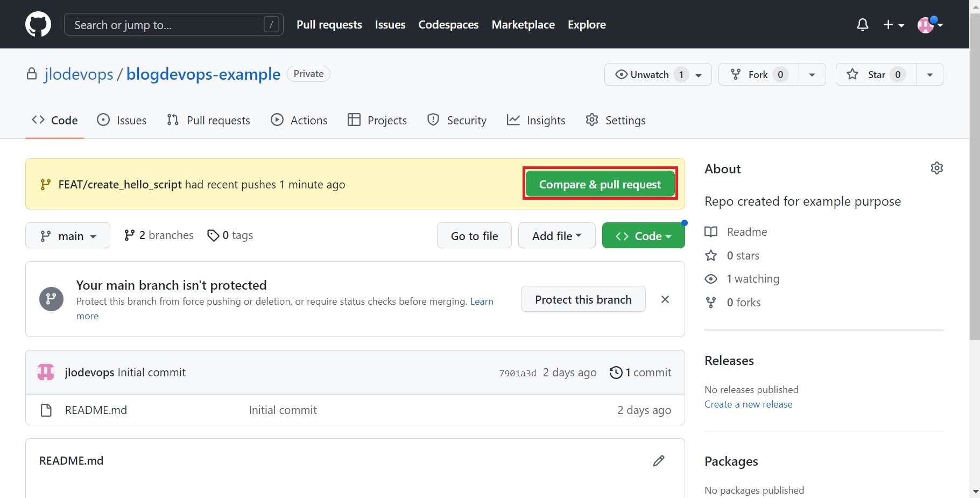The image size is (980, 498).
Task: Switch to the Security tab
Action: tap(457, 120)
